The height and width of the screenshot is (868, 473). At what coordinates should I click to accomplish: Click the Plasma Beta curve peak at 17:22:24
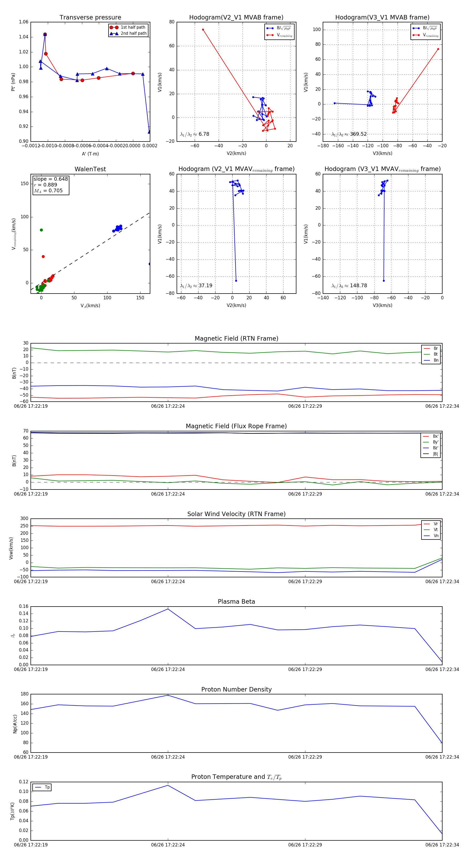click(x=168, y=609)
